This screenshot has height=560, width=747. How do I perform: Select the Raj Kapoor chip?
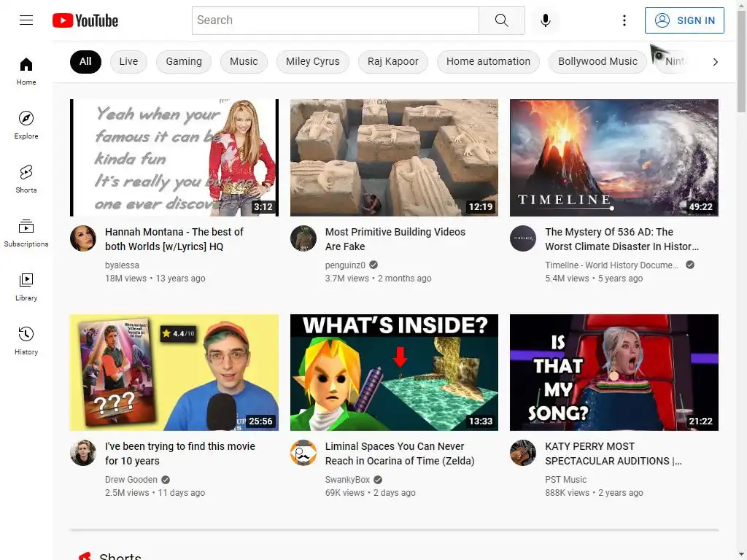pos(392,62)
